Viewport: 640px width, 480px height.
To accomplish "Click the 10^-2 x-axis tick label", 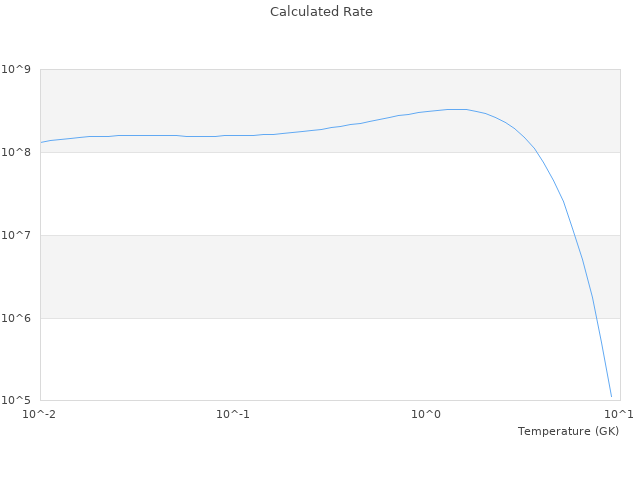I will click(x=40, y=414).
